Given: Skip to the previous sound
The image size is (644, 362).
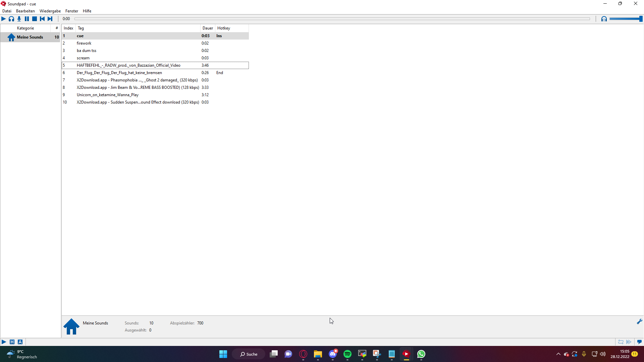Looking at the screenshot, I should click(x=42, y=19).
